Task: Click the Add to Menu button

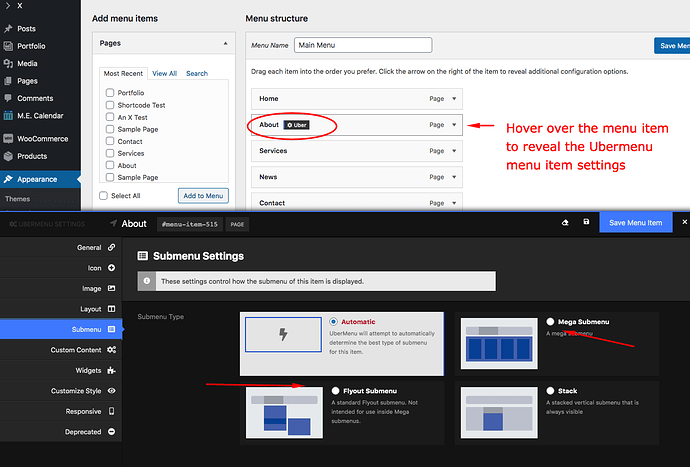Action: 203,196
